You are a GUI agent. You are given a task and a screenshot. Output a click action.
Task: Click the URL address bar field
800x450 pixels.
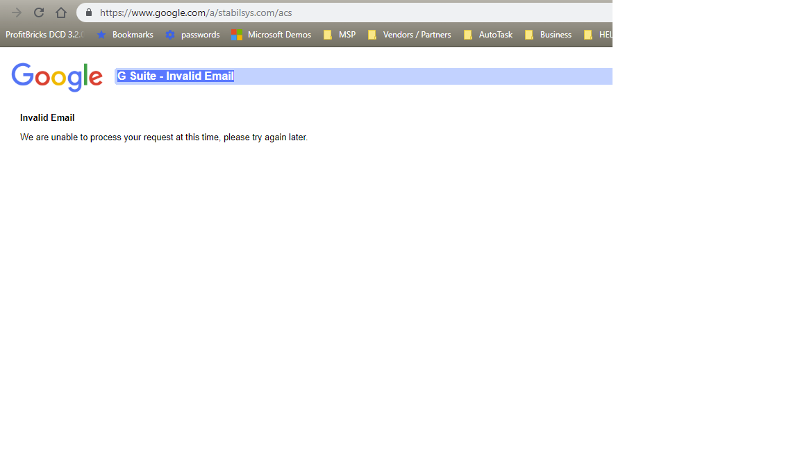(350, 13)
